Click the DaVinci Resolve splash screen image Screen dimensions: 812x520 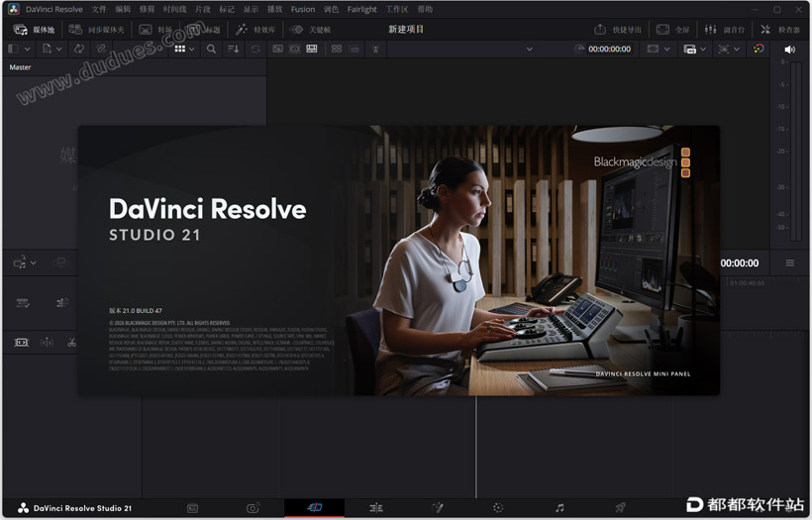399,260
